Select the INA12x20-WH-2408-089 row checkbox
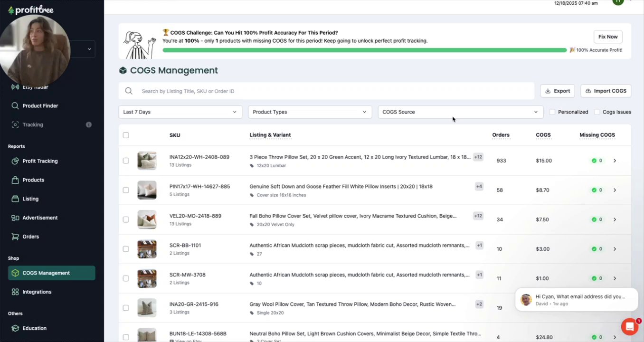This screenshot has height=342, width=644. pos(126,161)
